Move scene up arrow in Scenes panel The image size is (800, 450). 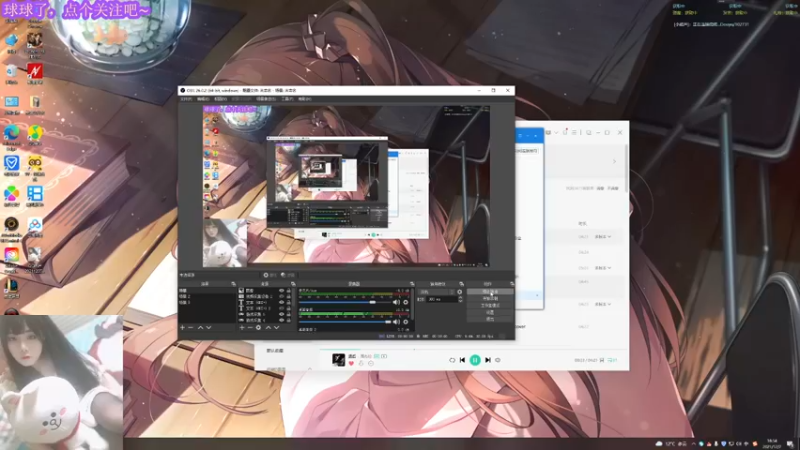201,328
